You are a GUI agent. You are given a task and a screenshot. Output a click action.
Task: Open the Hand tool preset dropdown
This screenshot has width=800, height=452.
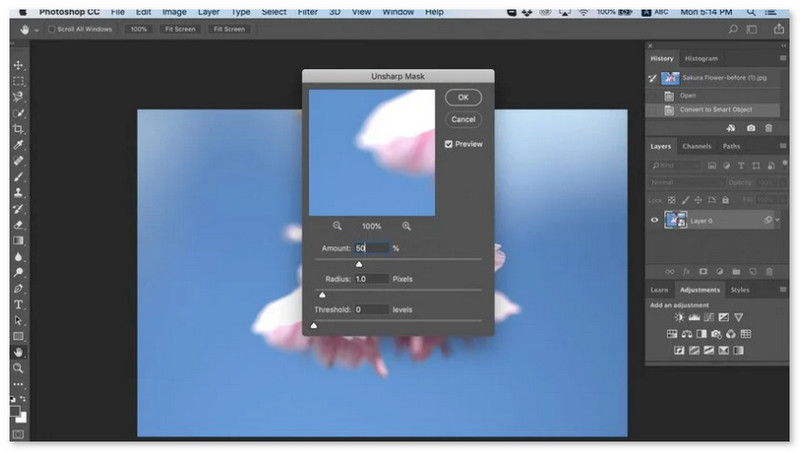tap(37, 30)
